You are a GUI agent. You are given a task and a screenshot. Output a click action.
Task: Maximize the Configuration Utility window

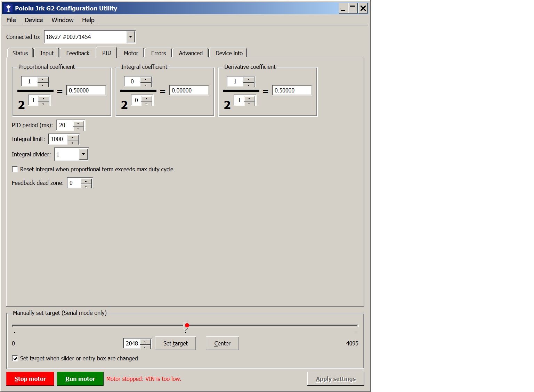coord(353,8)
